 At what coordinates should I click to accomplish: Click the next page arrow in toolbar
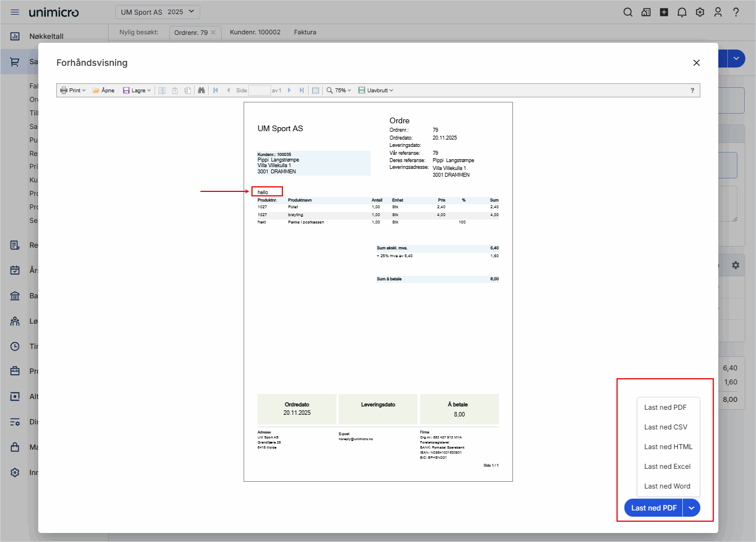[x=290, y=91]
